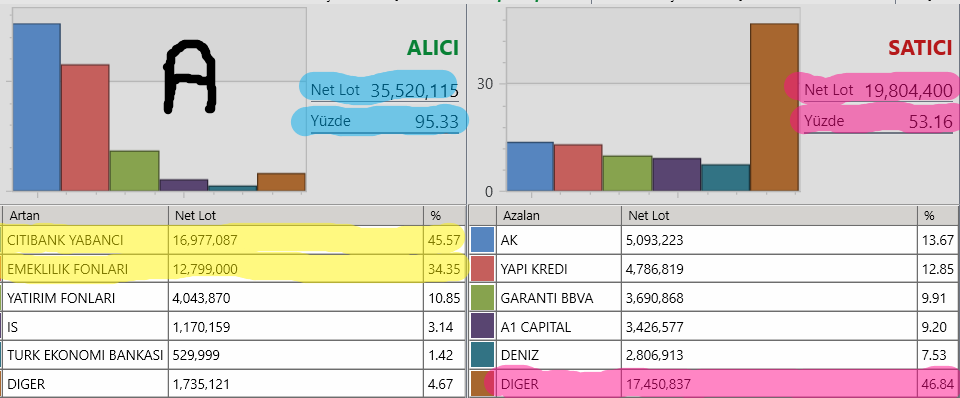The image size is (960, 398).
Task: Click the tallest blue bar in ALICI chart
Action: coord(36,107)
